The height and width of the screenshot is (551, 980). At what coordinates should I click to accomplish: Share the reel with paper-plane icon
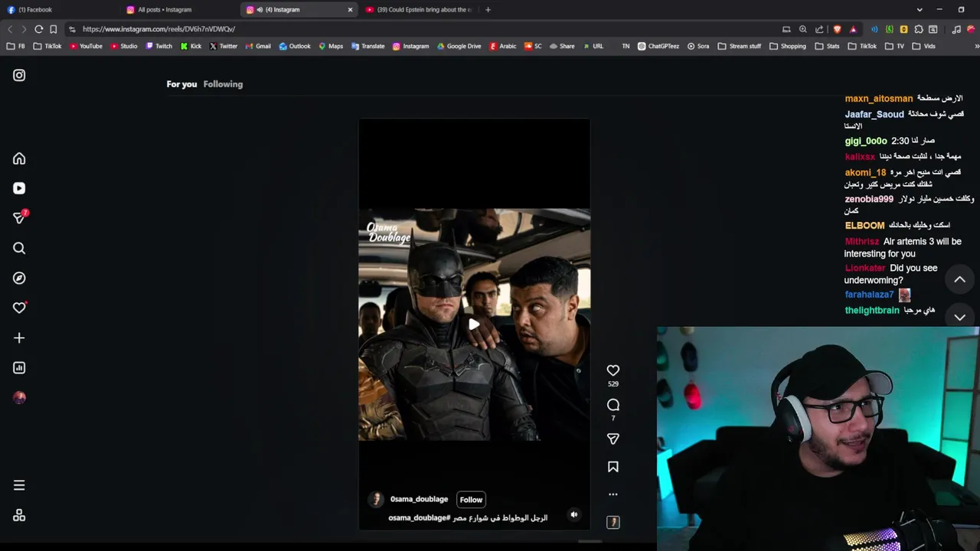coord(612,439)
